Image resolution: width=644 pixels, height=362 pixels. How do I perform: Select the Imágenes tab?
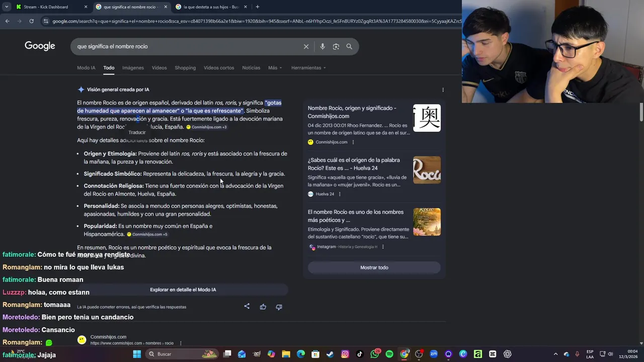pos(133,68)
